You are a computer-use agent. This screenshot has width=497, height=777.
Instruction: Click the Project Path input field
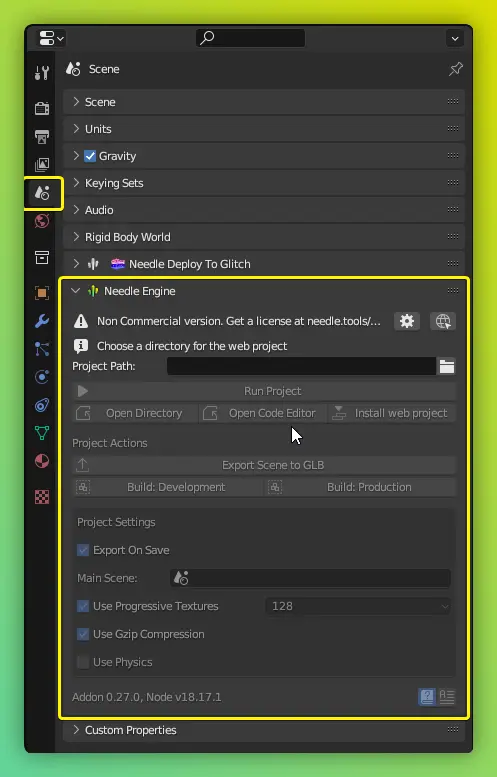point(301,366)
